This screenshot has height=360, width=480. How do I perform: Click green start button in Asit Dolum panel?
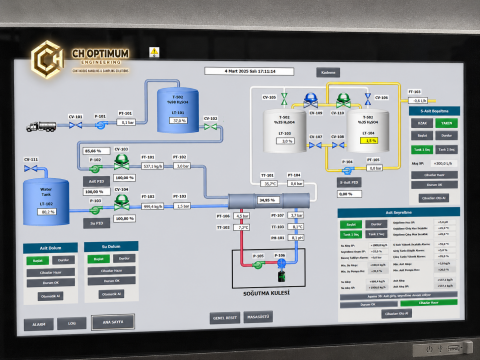point(38,261)
